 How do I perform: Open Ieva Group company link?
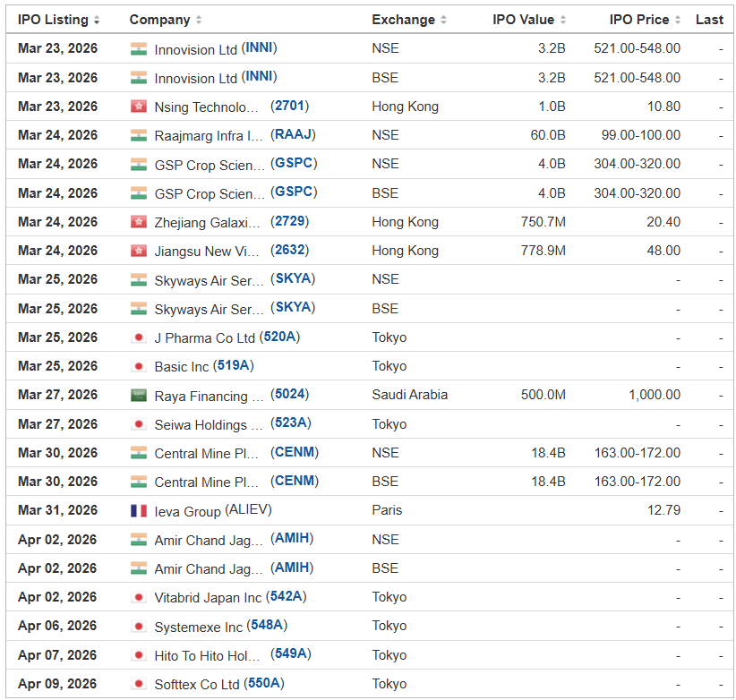point(187,511)
